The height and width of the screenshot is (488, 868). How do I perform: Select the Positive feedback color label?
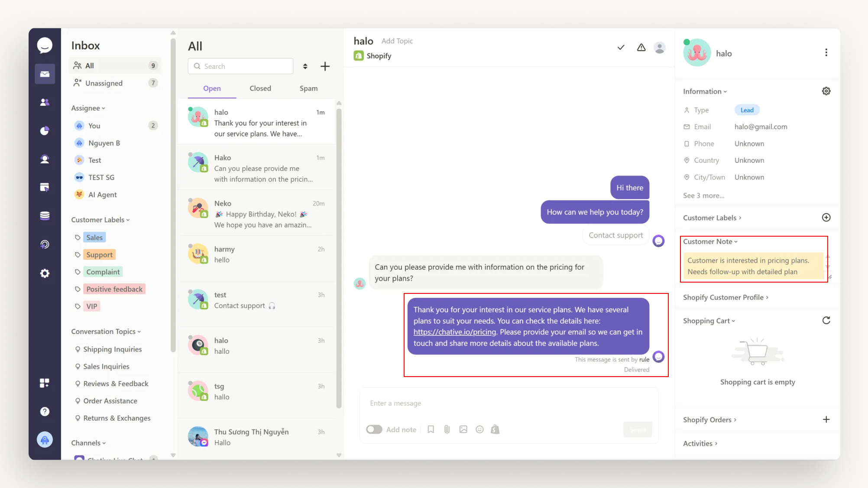pos(114,289)
